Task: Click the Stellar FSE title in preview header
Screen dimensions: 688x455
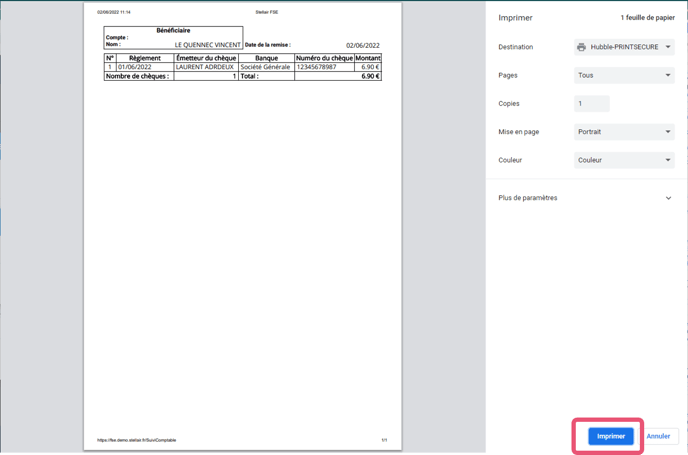Action: (267, 12)
